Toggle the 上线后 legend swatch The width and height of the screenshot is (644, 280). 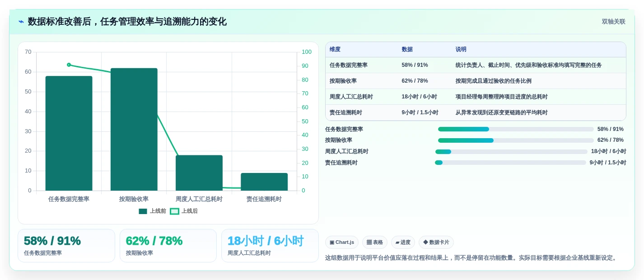(174, 211)
